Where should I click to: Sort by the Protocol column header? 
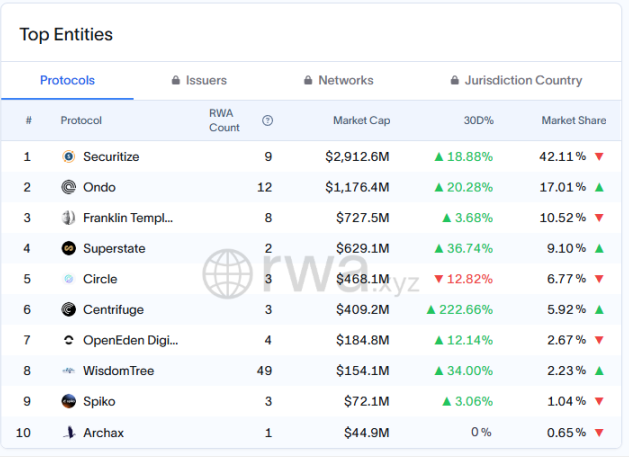[81, 120]
